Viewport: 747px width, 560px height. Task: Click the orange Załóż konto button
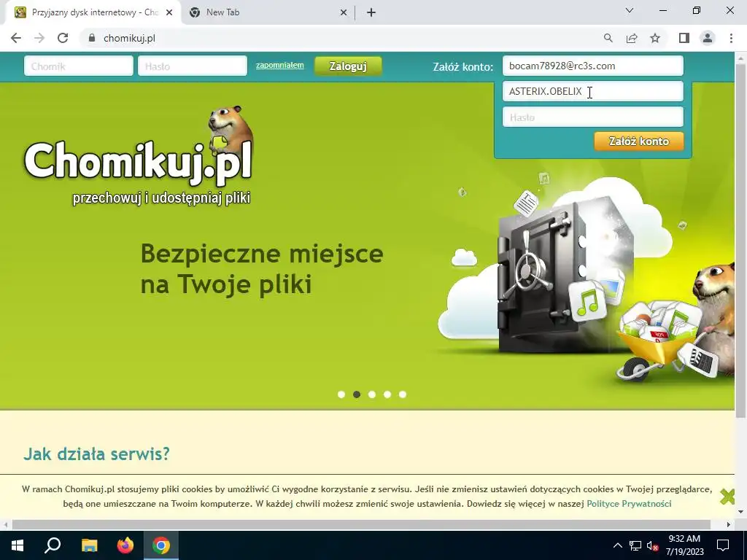pos(639,141)
